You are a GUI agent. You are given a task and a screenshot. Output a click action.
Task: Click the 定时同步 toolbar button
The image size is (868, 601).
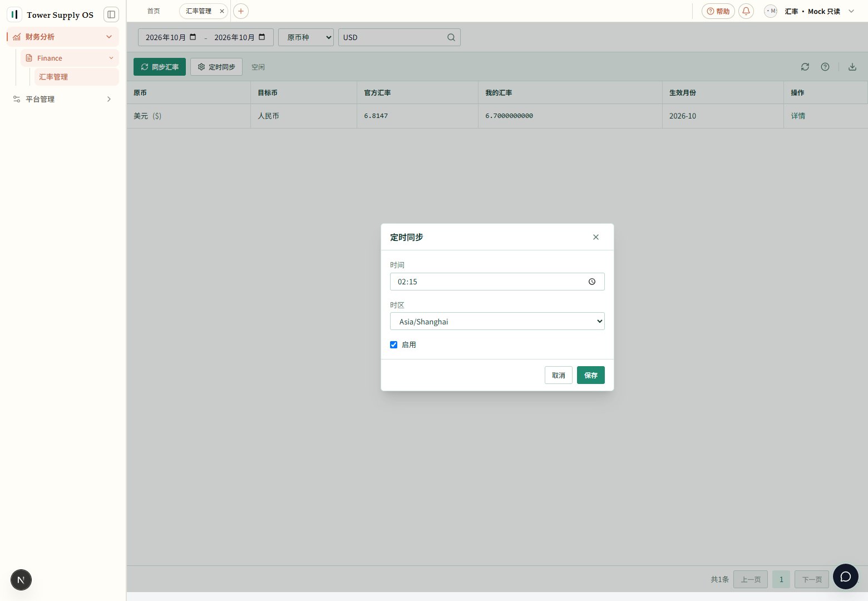216,67
